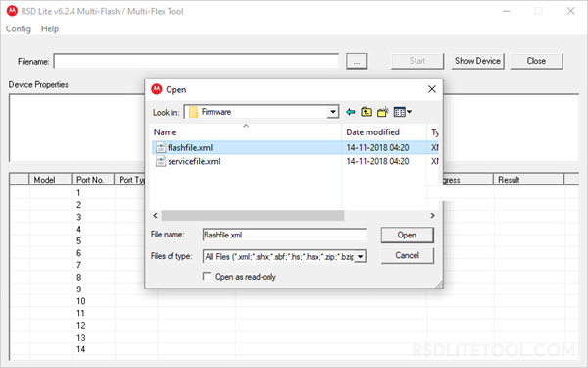Click the RSD Lite Motorola logo in title bar

click(12, 11)
